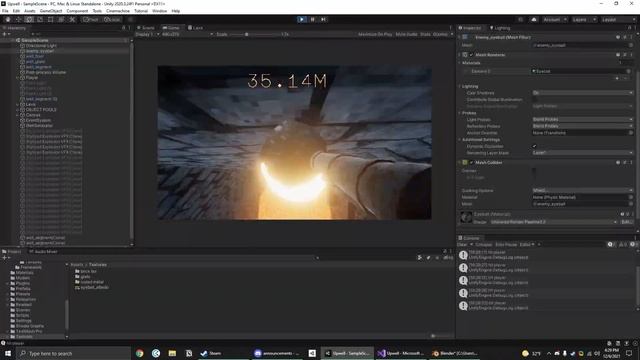Select the Scale tool in the toolbar

40,19
